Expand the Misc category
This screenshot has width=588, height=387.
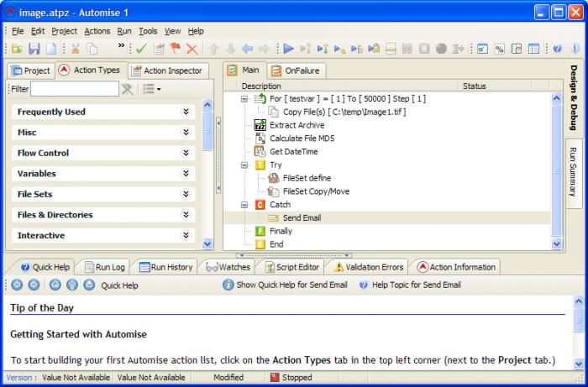pyautogui.click(x=103, y=133)
